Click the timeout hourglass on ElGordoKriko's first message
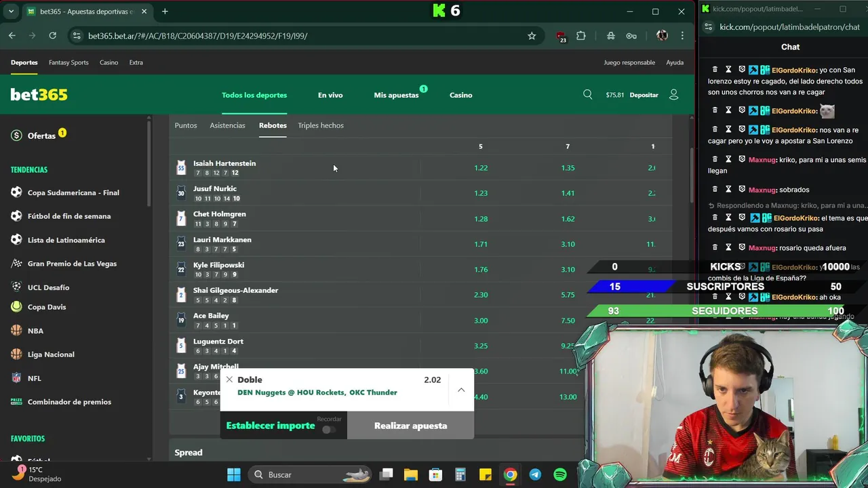 pyautogui.click(x=728, y=70)
